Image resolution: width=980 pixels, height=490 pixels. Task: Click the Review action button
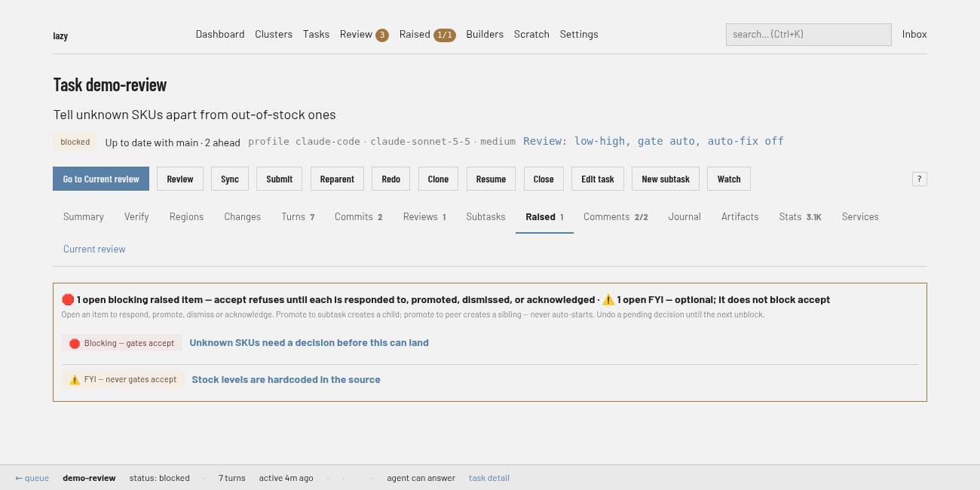point(180,179)
